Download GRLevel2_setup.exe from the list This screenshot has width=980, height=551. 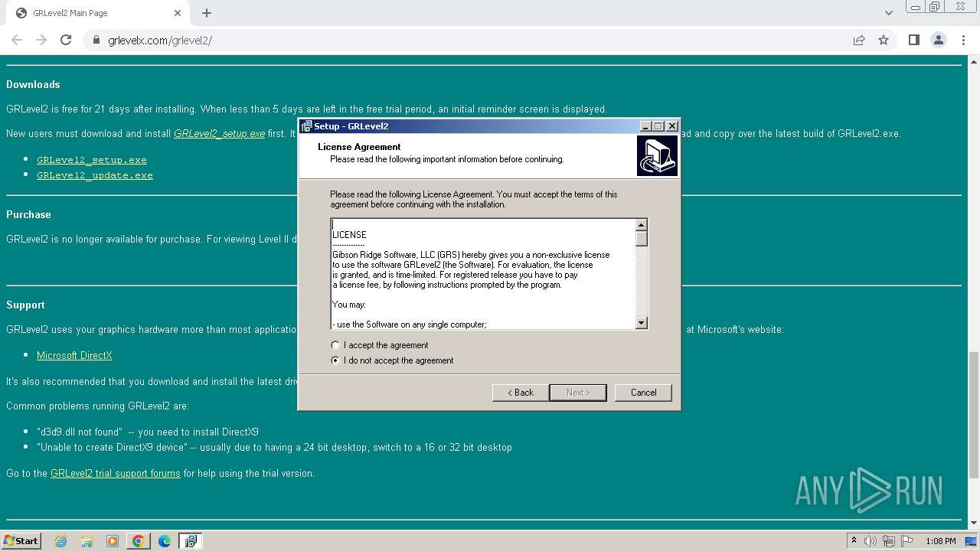pos(92,160)
